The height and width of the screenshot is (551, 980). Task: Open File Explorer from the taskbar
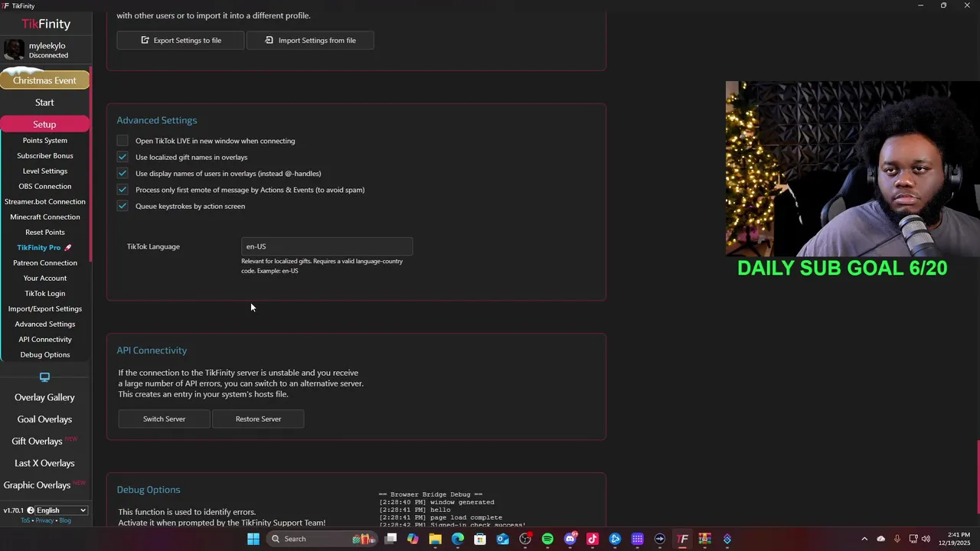pos(435,539)
